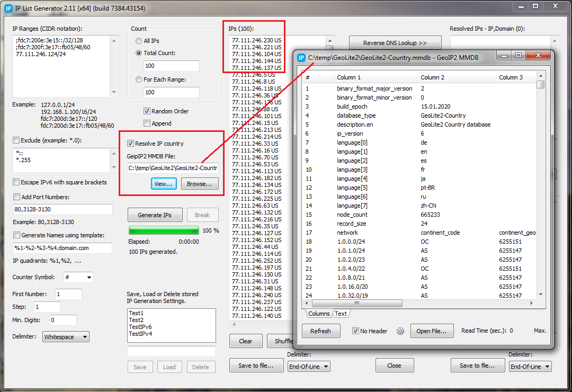Select the All IPs radio button

click(139, 41)
